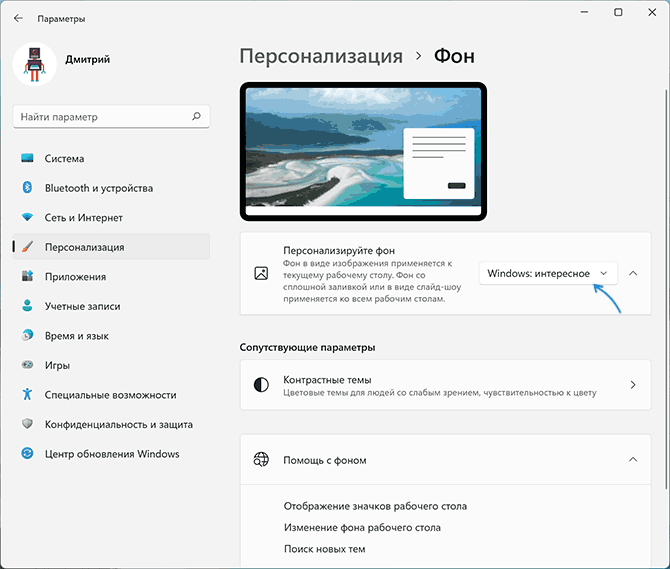Open Сеть и Интернет settings
This screenshot has width=670, height=569.
111,217
